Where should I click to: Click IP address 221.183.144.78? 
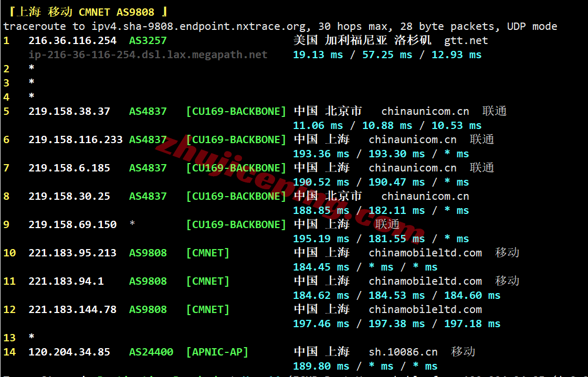pos(72,309)
